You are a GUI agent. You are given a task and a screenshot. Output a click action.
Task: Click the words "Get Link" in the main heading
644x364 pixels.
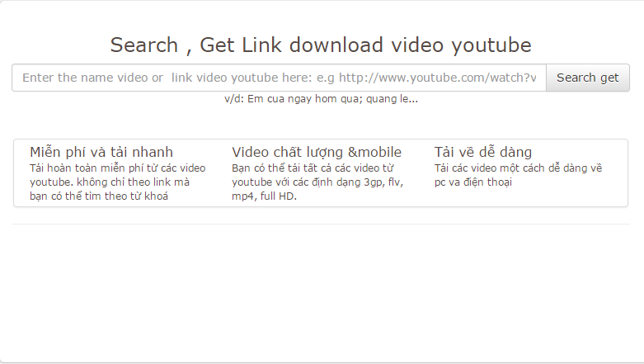point(241,45)
